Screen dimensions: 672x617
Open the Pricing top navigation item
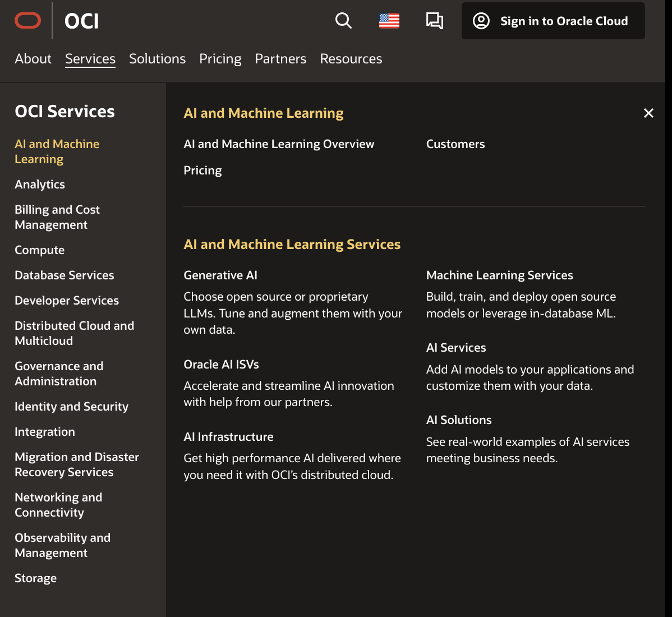coord(220,59)
